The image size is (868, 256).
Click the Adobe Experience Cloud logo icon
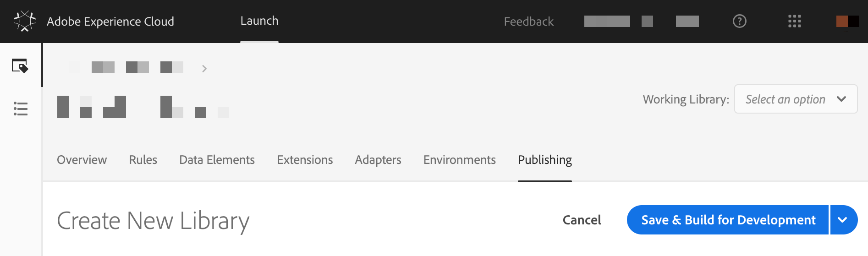24,21
